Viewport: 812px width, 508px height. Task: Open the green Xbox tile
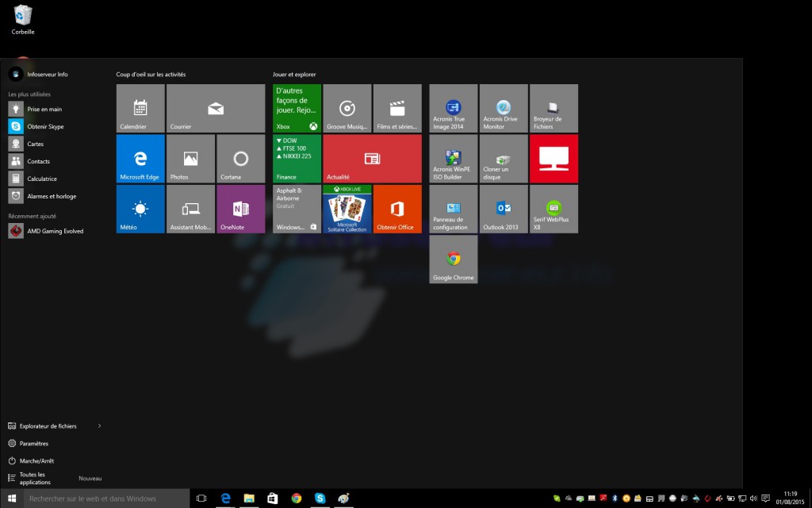point(297,108)
